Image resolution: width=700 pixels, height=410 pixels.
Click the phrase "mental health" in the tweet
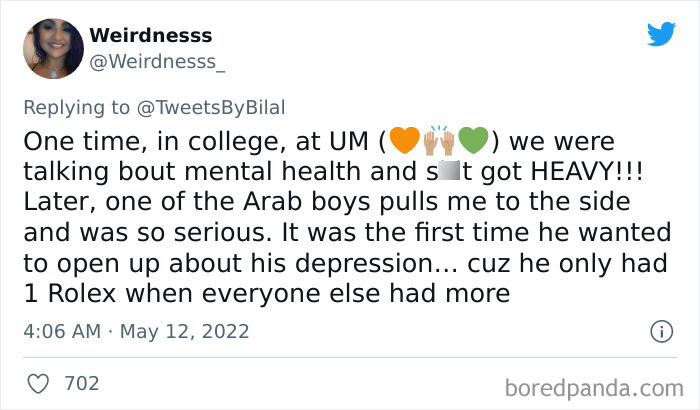tap(245, 171)
